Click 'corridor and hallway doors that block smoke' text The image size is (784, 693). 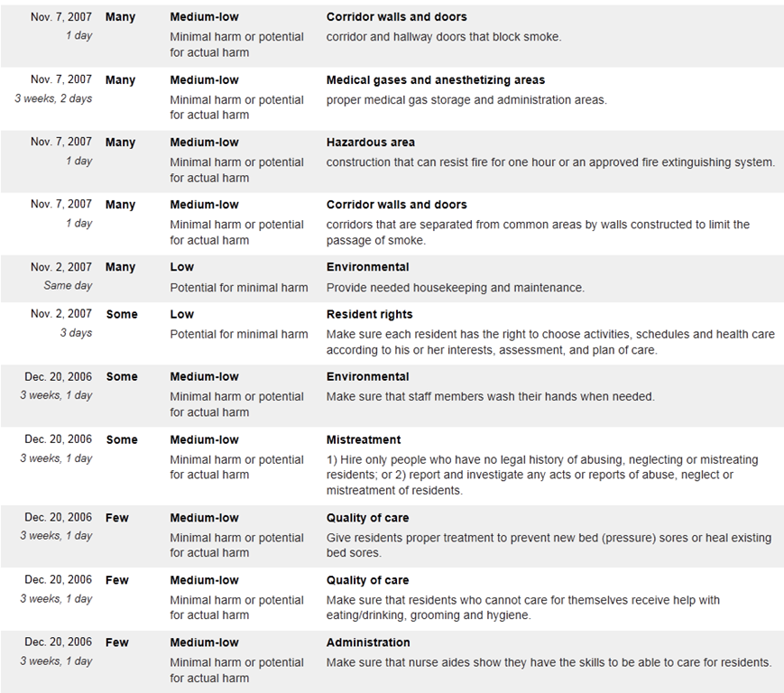click(x=444, y=37)
